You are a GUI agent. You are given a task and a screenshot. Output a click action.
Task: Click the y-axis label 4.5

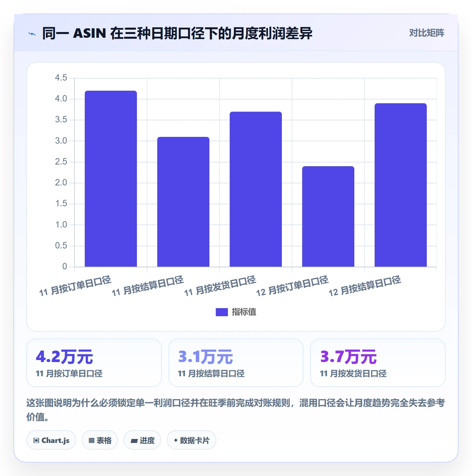[61, 78]
